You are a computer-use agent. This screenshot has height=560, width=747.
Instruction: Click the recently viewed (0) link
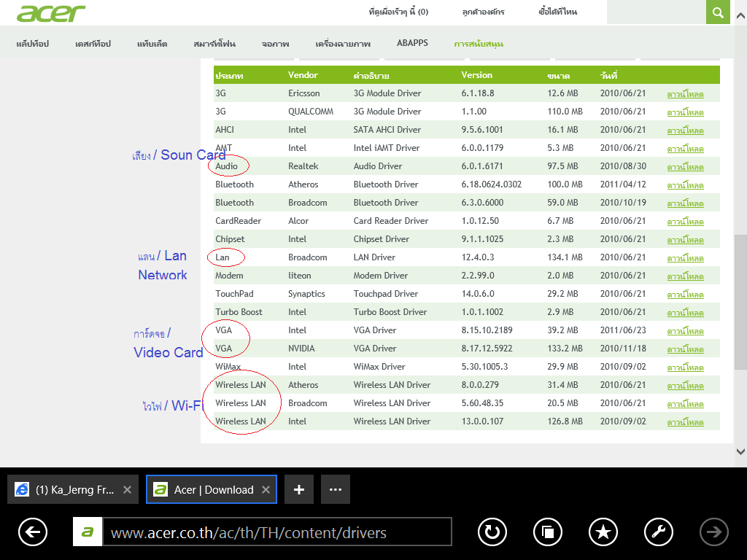point(399,12)
